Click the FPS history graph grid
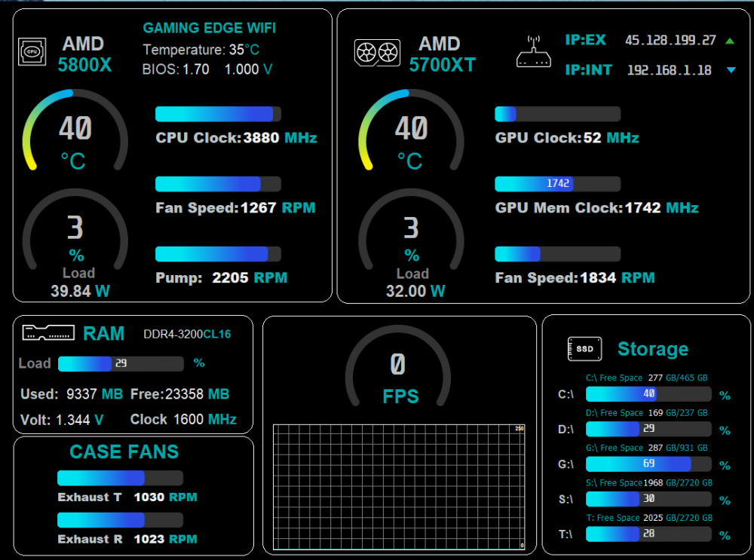754x560 pixels. tap(398, 487)
